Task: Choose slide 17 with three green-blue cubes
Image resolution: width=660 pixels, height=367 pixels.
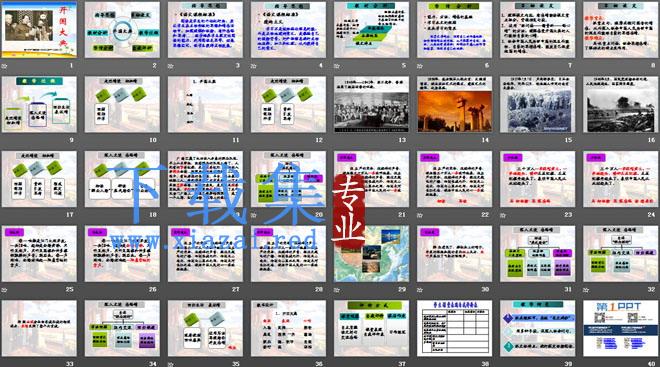Action: click(39, 179)
